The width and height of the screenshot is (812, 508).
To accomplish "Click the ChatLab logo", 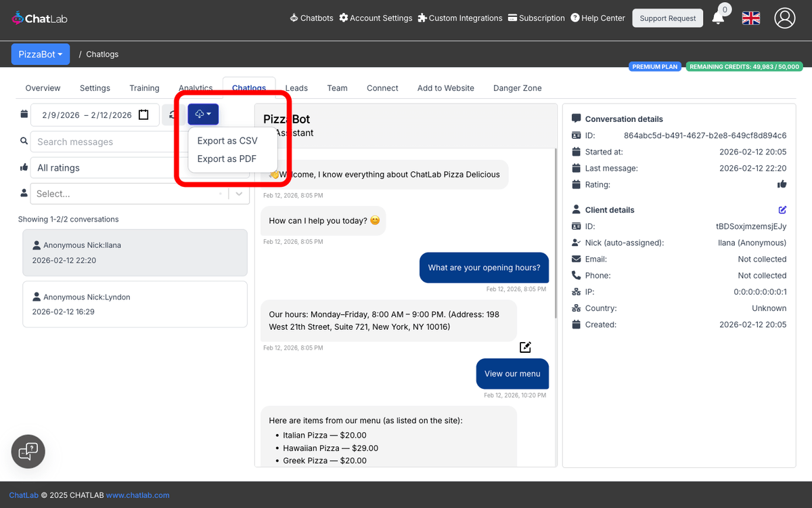I will pos(39,18).
